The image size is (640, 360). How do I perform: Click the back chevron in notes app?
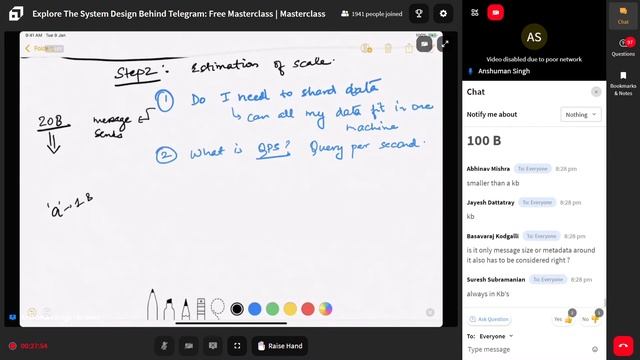click(27, 49)
